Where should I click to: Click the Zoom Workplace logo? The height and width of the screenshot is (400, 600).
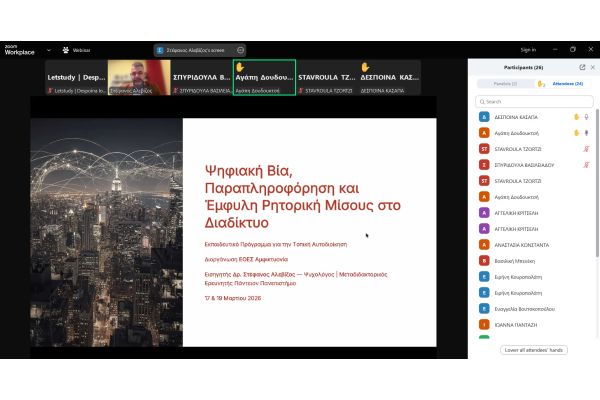[x=19, y=49]
